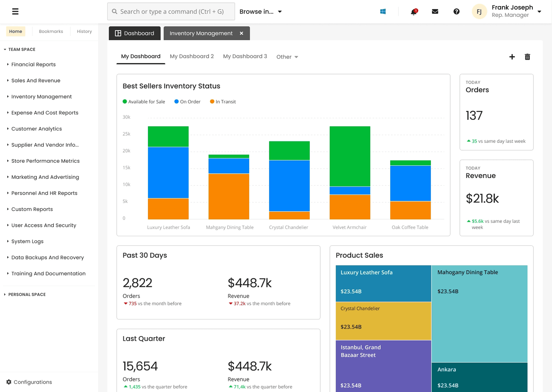Click Last Quarter orders 15,654
Viewport: 552px width, 392px height.
pyautogui.click(x=140, y=366)
